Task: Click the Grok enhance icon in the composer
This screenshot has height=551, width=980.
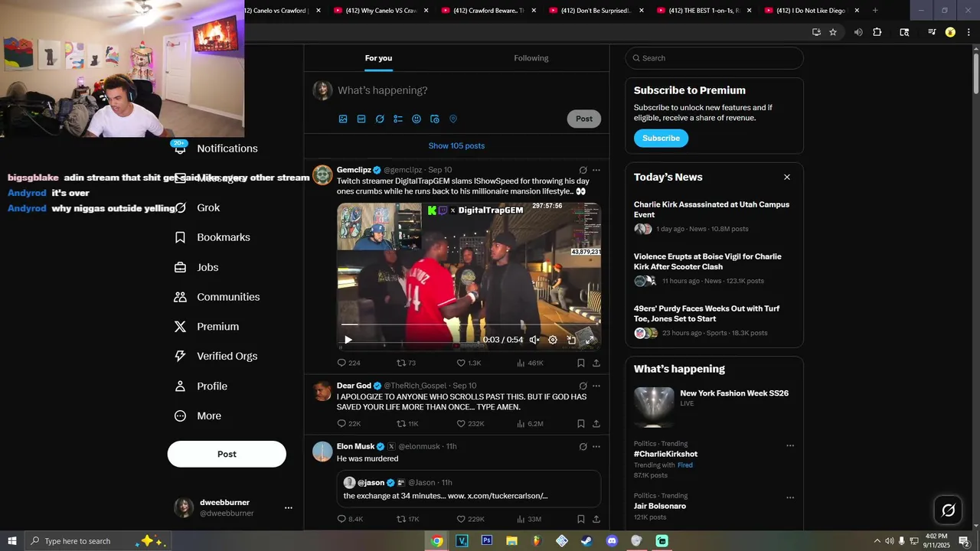Action: tap(380, 119)
